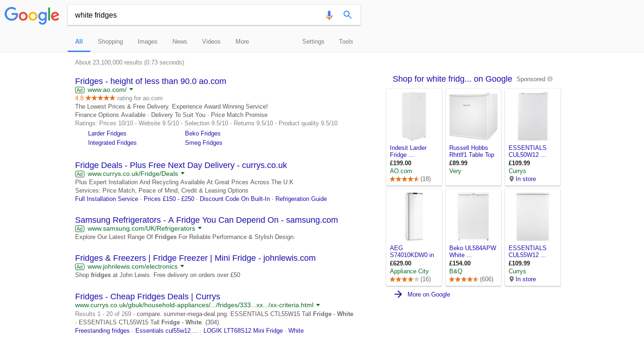Click the Russell Hobbs Table Top fridge image
The height and width of the screenshot is (342, 644).
click(473, 116)
